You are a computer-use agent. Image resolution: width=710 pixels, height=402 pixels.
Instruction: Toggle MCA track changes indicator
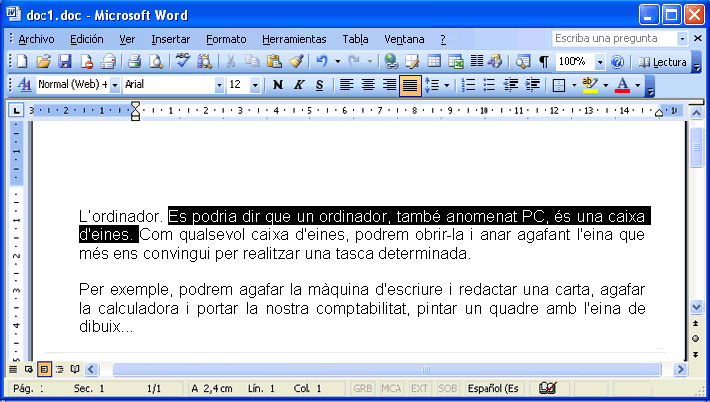point(391,388)
